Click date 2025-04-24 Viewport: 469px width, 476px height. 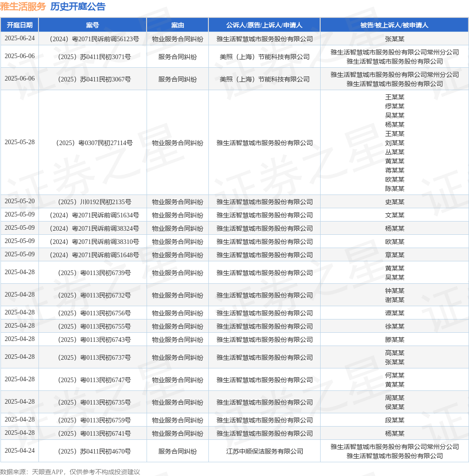[19, 450]
